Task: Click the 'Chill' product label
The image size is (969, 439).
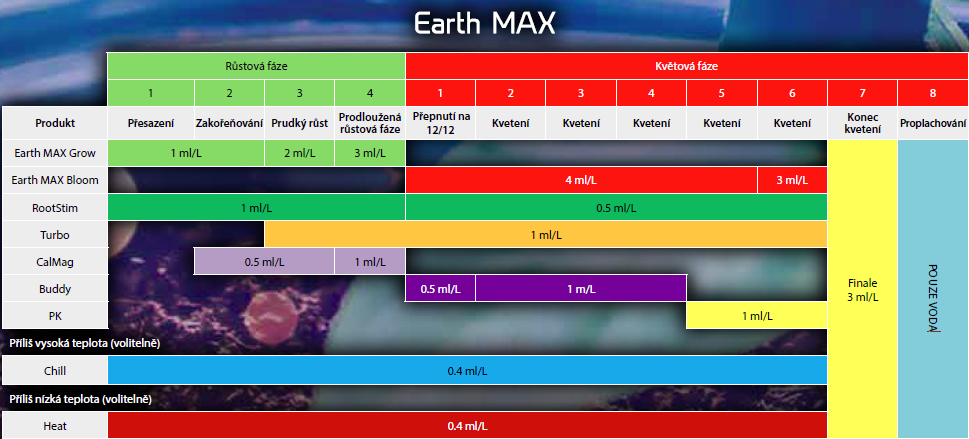Action: [x=55, y=370]
